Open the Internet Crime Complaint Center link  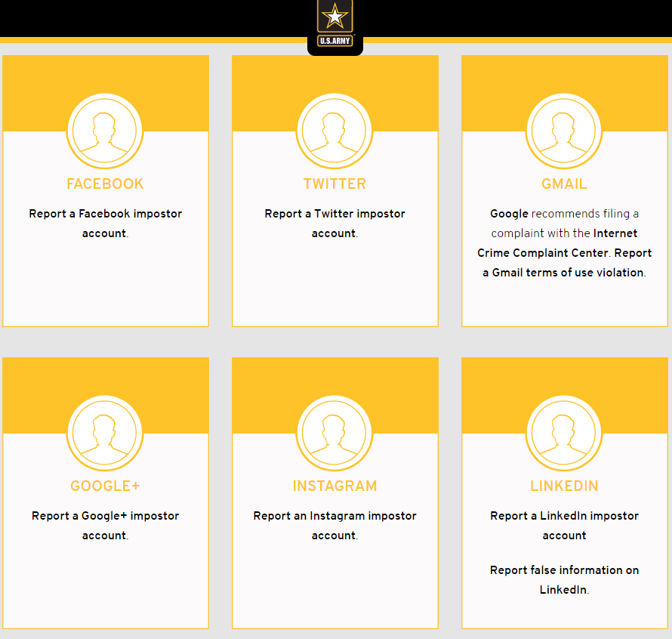tap(564, 243)
